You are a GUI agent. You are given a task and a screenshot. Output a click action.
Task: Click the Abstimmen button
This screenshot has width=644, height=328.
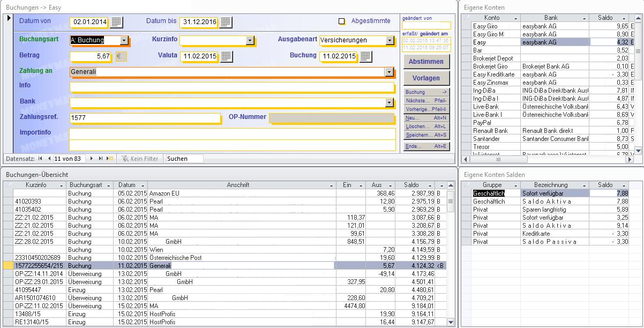point(426,62)
